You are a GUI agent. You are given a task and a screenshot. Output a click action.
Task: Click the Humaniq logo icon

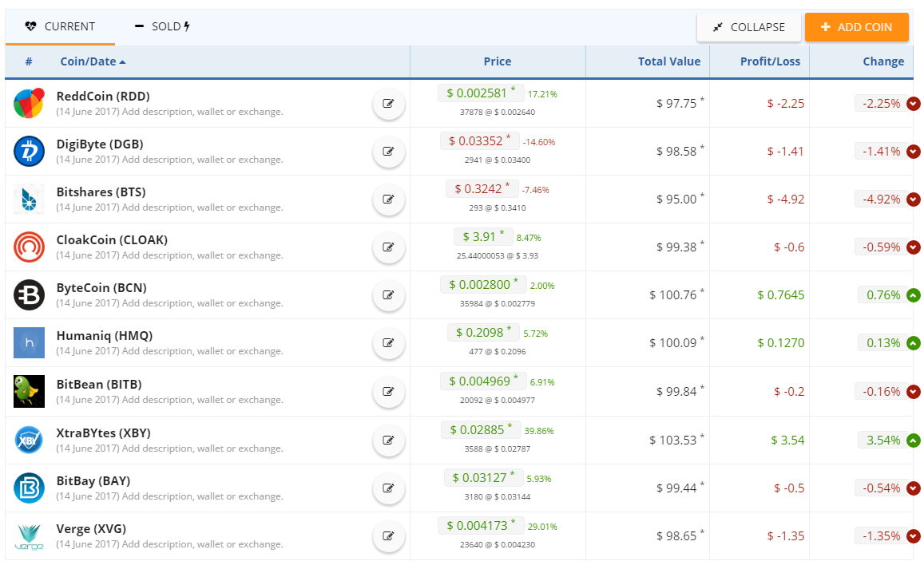29,342
